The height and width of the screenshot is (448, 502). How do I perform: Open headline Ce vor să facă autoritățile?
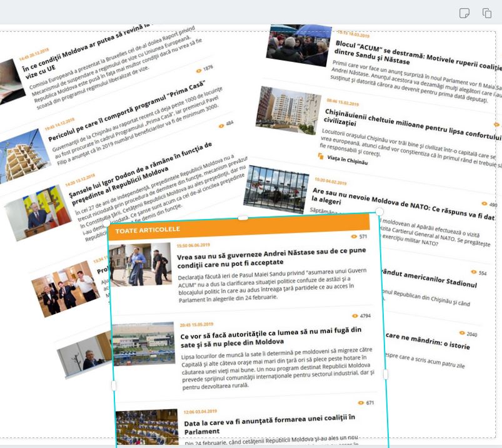(x=271, y=337)
